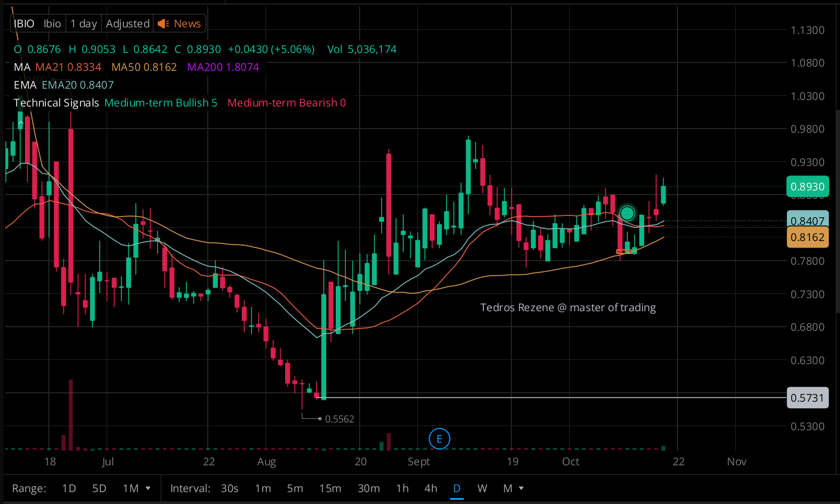840x504 pixels.
Task: Open the 1 day interval selector
Action: coord(83,24)
